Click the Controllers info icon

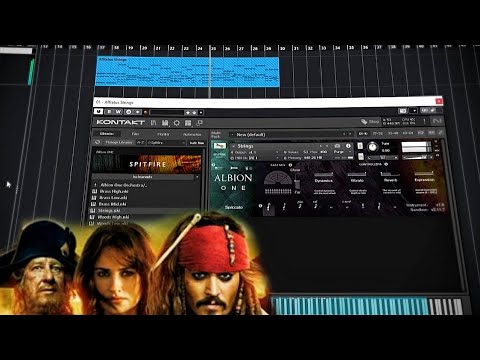point(386,164)
